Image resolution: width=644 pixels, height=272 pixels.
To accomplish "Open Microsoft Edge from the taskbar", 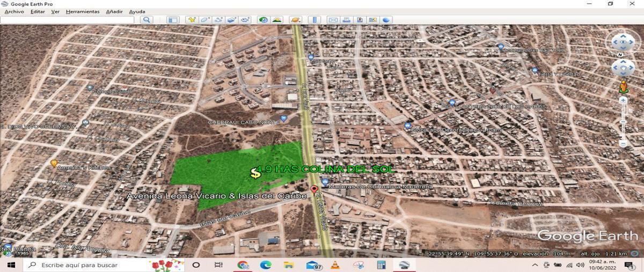I will 266,265.
